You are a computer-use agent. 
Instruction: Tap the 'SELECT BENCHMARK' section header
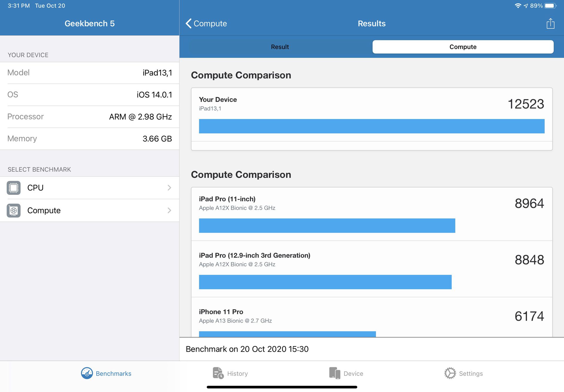tap(39, 170)
